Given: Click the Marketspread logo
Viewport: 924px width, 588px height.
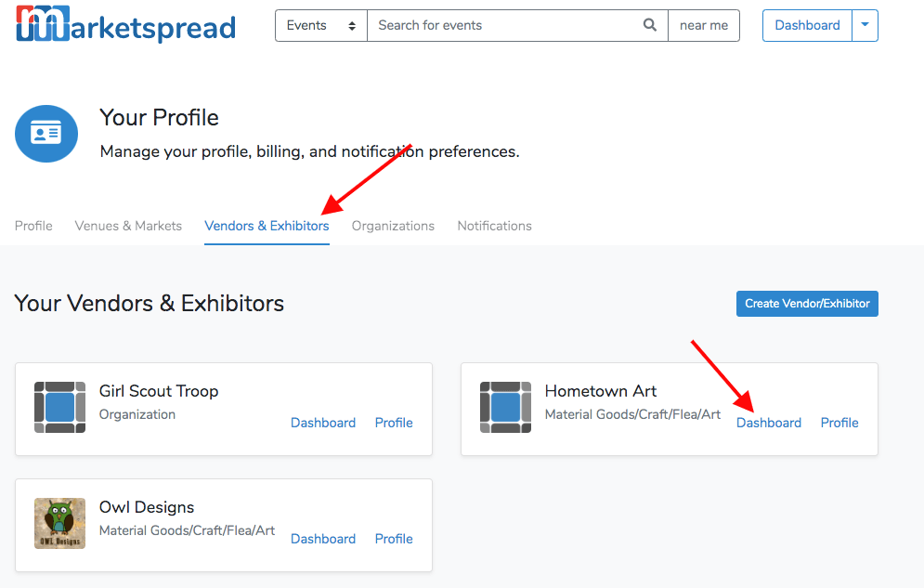Looking at the screenshot, I should [x=125, y=24].
